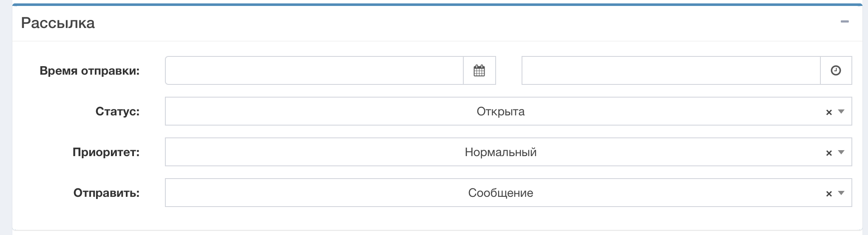
Task: Open the select showing Нормальный
Action: (x=500, y=152)
